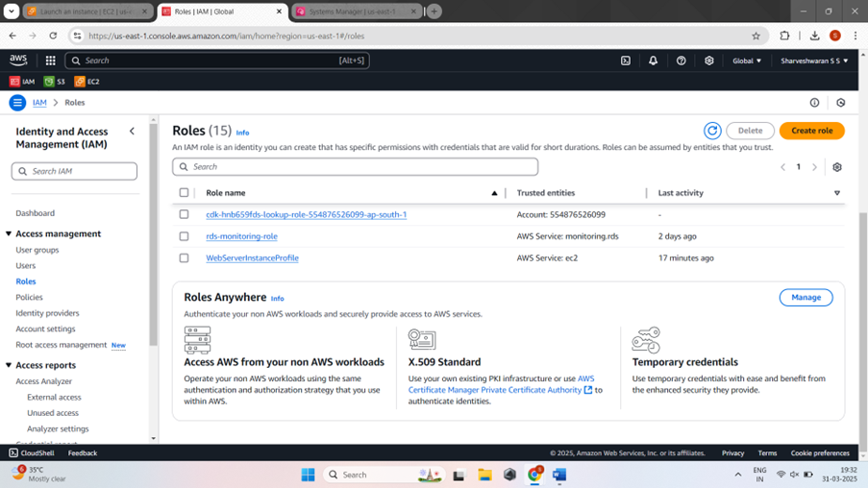Image resolution: width=868 pixels, height=488 pixels.
Task: Open the IAM shortcut in favorites bar
Action: click(x=22, y=82)
